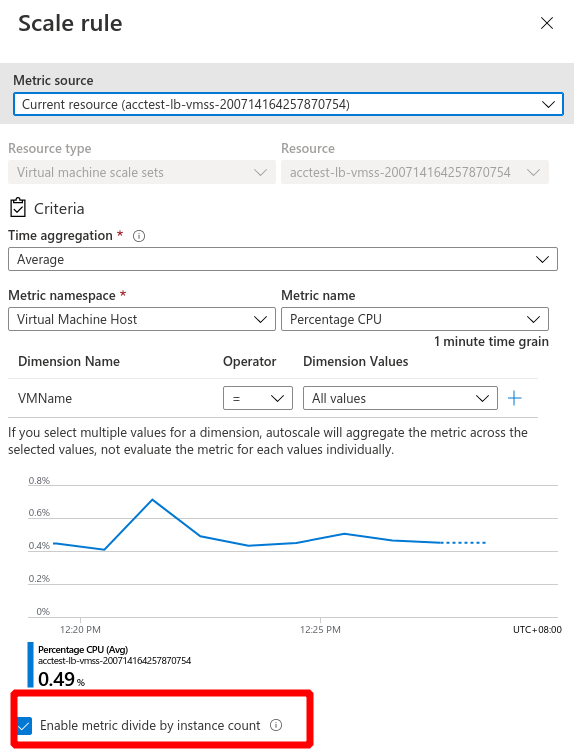Open the Metric namespace dropdown

point(142,319)
